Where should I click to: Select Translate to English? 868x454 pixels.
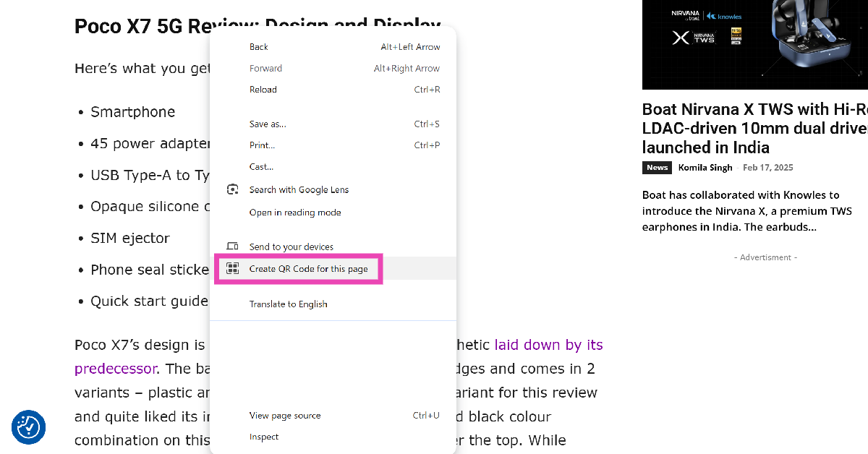click(288, 304)
